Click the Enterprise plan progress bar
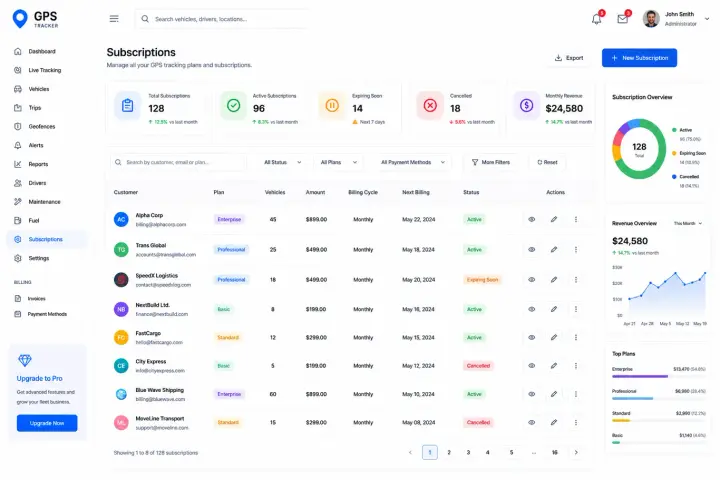This screenshot has width=720, height=480. tap(658, 377)
